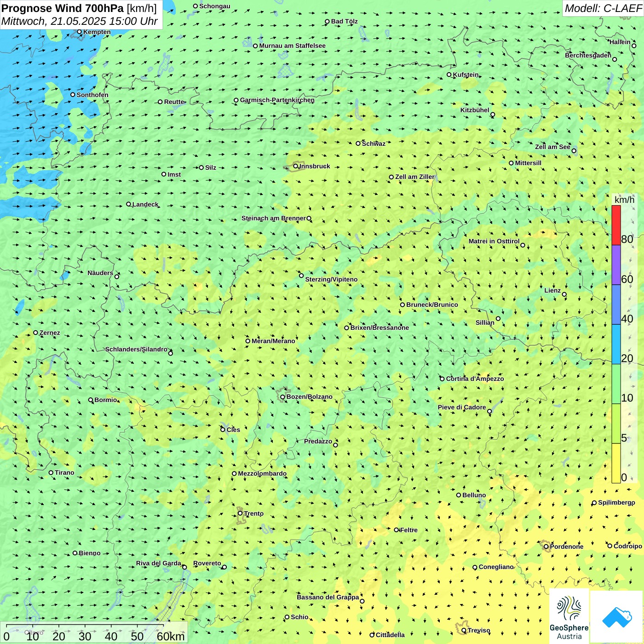Click the "Matrei in Osttirol" label
The width and height of the screenshot is (644, 644).
click(x=494, y=241)
